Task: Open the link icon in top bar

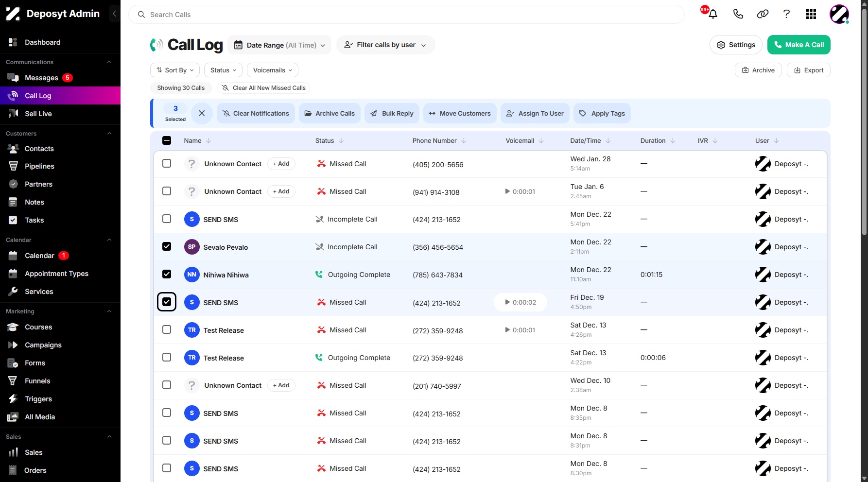Action: click(763, 14)
